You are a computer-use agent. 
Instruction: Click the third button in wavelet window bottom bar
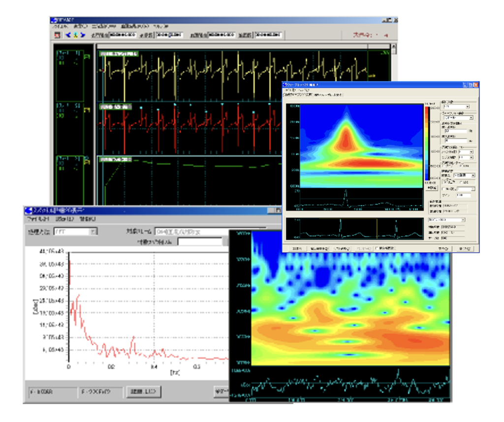[342, 248]
